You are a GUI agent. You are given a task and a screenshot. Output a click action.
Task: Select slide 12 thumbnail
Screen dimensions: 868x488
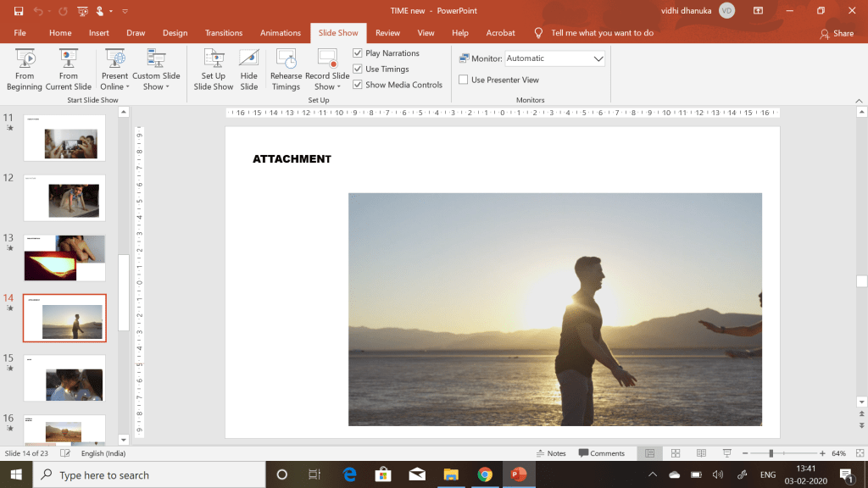64,197
